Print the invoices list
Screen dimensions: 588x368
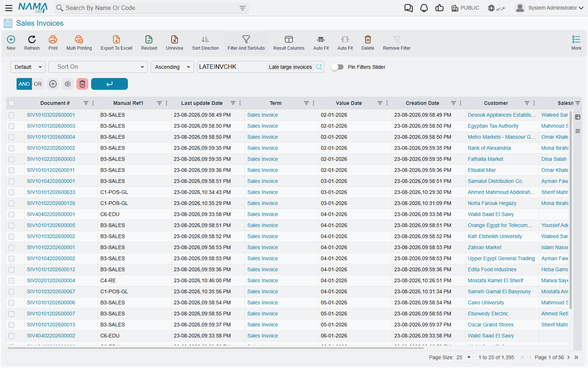tap(53, 43)
